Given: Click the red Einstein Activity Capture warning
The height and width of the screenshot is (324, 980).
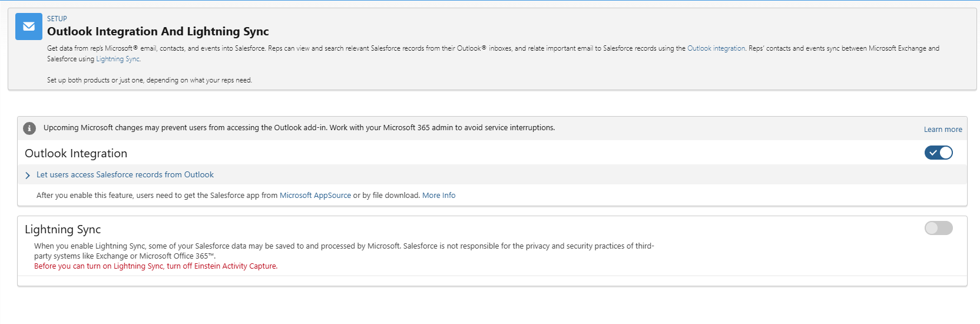Looking at the screenshot, I should point(155,266).
